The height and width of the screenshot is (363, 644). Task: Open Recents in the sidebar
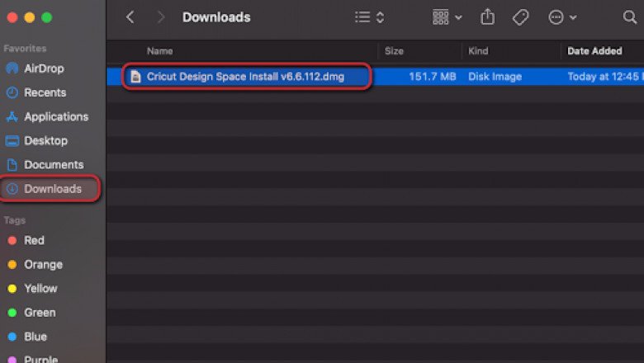coord(45,92)
